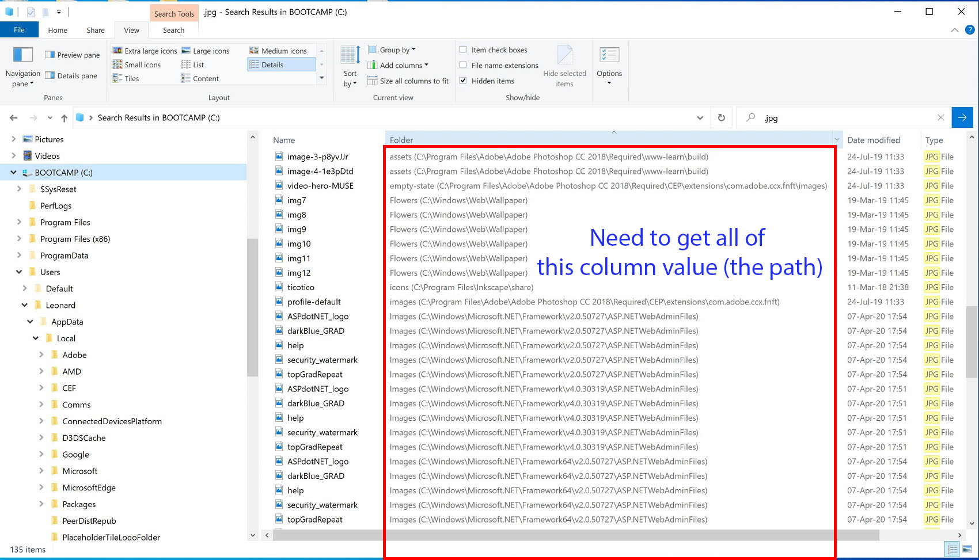Open the Navigation pane dropdown
This screenshot has width=979, height=560.
click(23, 68)
